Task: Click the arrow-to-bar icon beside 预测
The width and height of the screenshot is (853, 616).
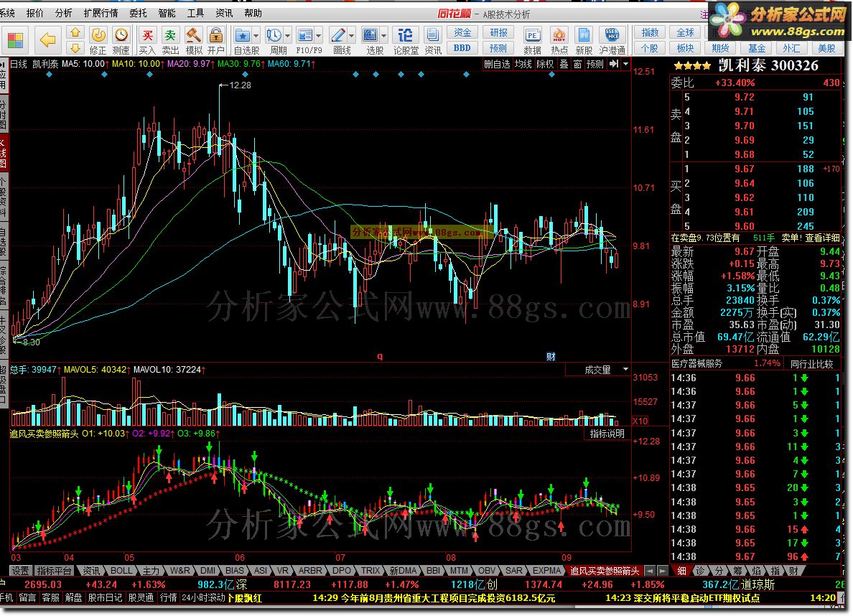Action: click(614, 64)
